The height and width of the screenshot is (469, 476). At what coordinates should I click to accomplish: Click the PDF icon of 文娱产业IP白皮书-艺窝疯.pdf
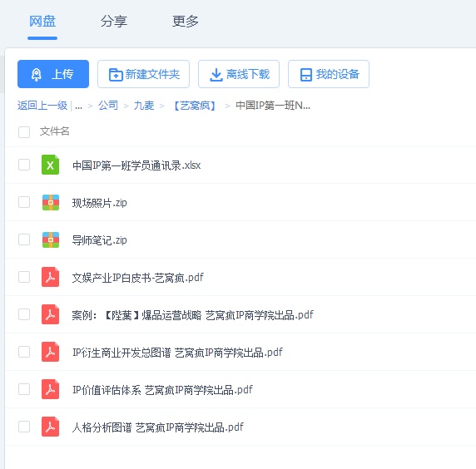tap(50, 277)
